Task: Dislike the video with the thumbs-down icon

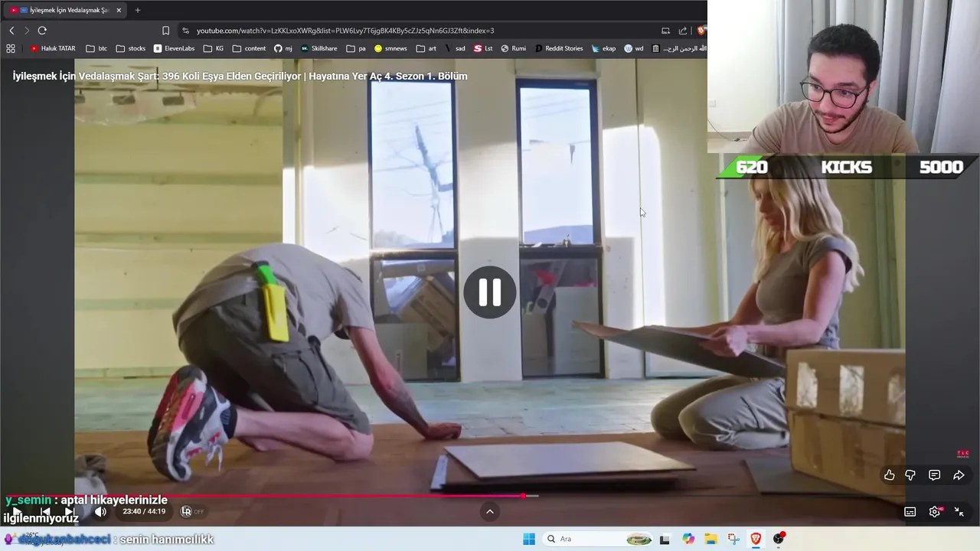Action: tap(910, 475)
